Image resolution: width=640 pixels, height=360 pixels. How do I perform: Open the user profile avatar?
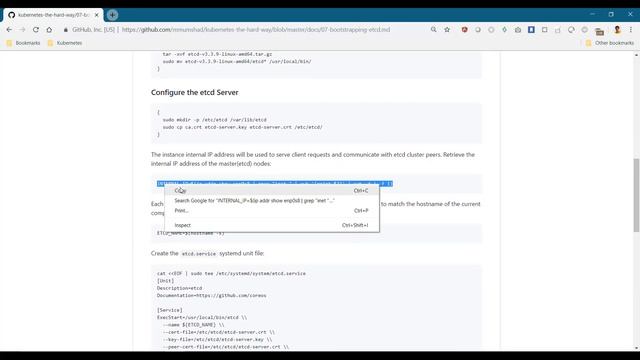[617, 30]
